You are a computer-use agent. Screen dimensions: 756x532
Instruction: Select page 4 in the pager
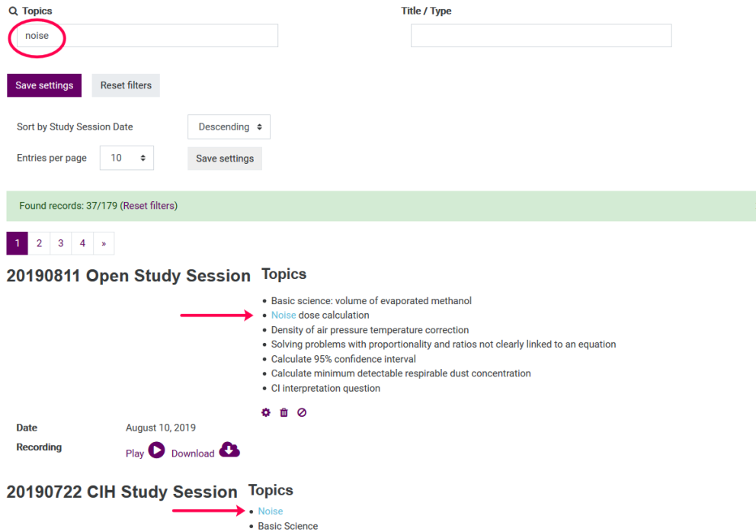pos(82,242)
